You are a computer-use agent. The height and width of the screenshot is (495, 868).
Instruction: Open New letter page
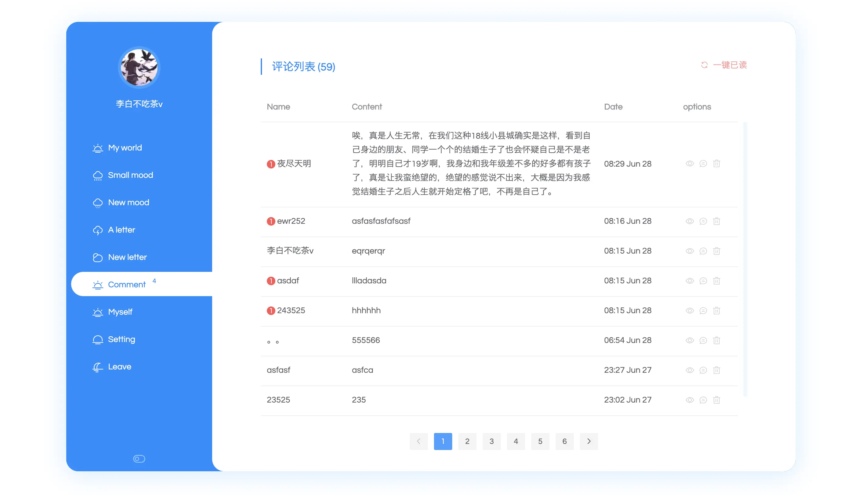[119, 257]
